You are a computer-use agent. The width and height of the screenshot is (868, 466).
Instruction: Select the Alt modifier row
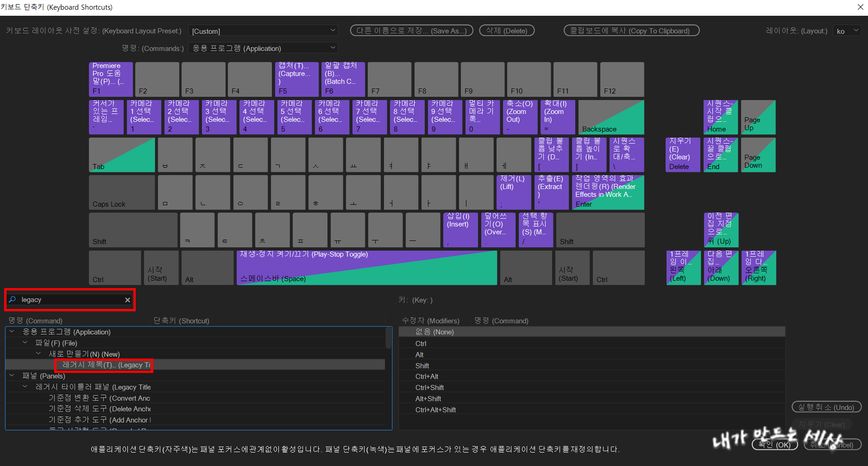point(592,354)
